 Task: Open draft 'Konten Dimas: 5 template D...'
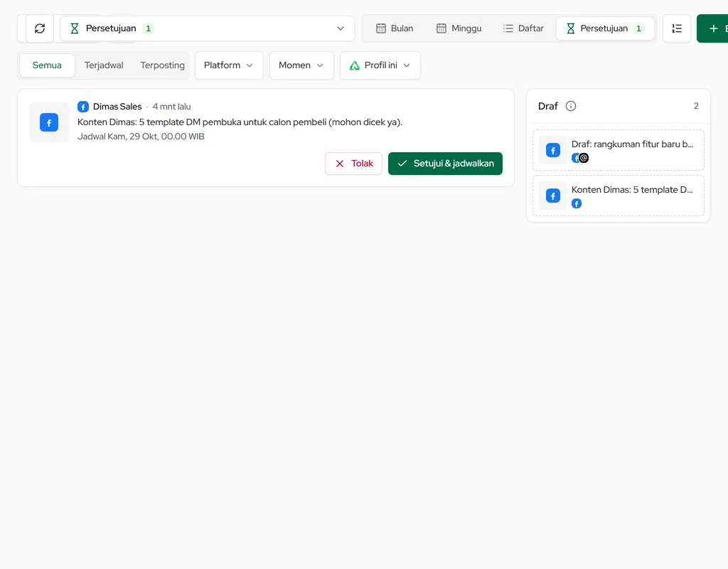pos(618,196)
